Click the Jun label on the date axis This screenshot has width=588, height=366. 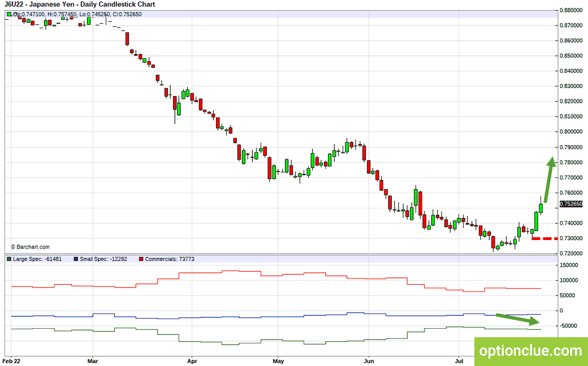pos(369,361)
